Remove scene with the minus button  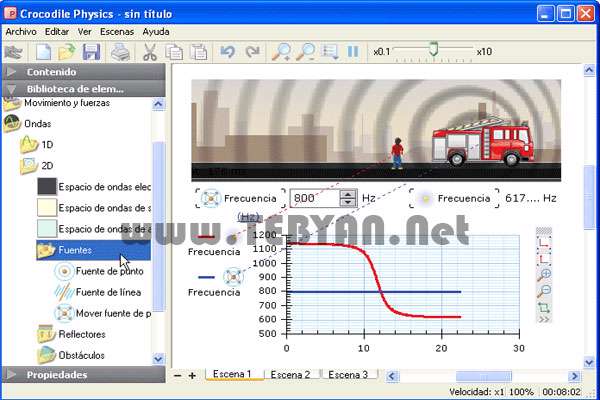click(178, 376)
